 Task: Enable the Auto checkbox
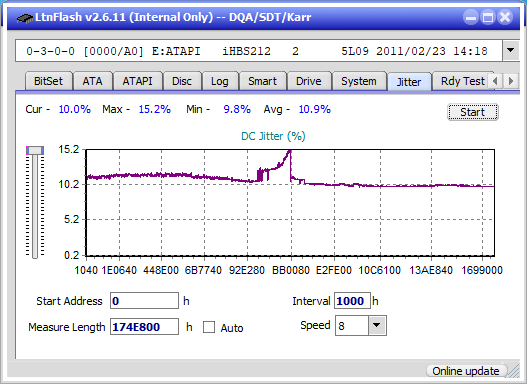209,327
